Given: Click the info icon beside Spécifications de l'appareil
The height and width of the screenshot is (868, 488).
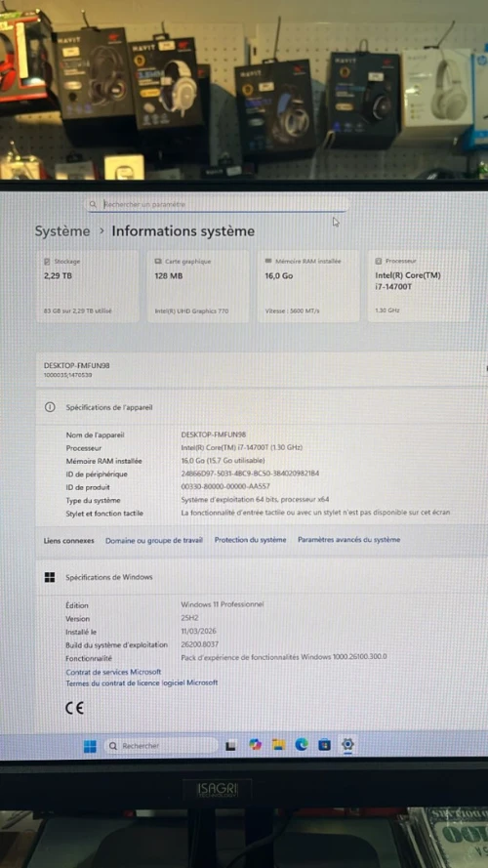Looking at the screenshot, I should 50,407.
